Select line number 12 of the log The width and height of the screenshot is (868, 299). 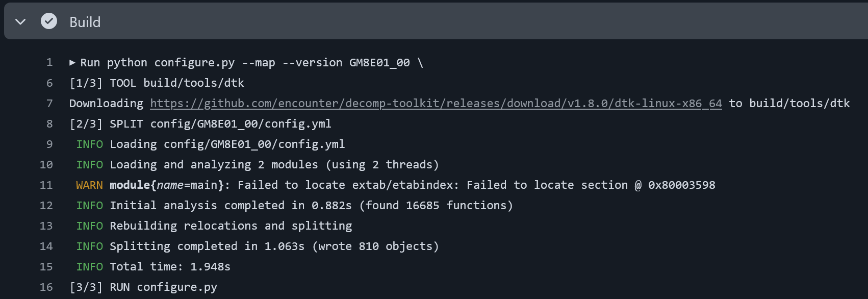(46, 206)
